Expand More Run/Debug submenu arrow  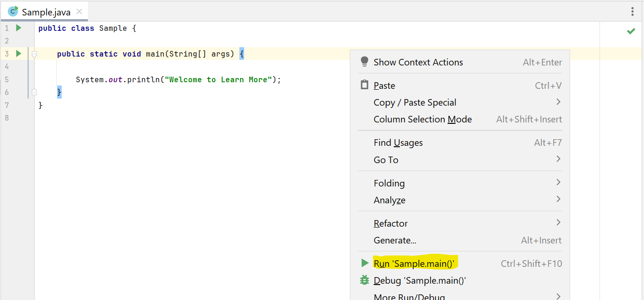pos(558,296)
